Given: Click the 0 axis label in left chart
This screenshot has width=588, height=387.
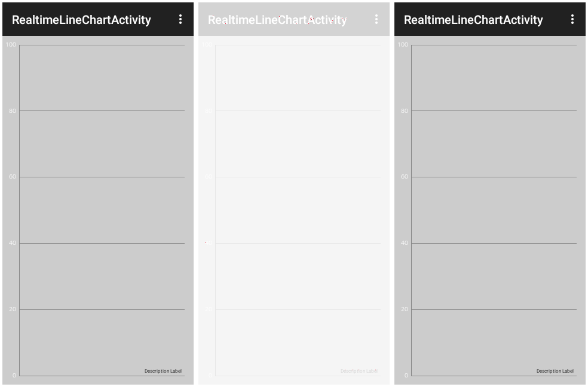Looking at the screenshot, I should pyautogui.click(x=14, y=375).
